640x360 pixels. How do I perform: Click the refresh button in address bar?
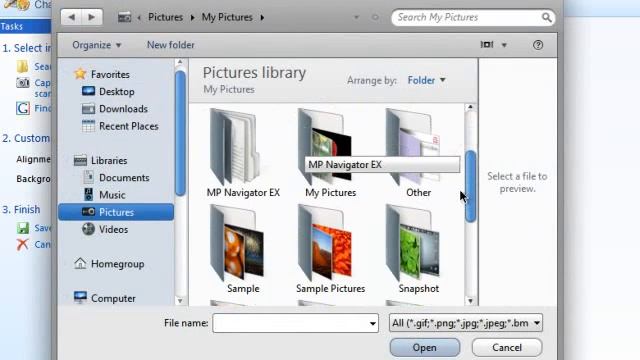click(x=375, y=18)
